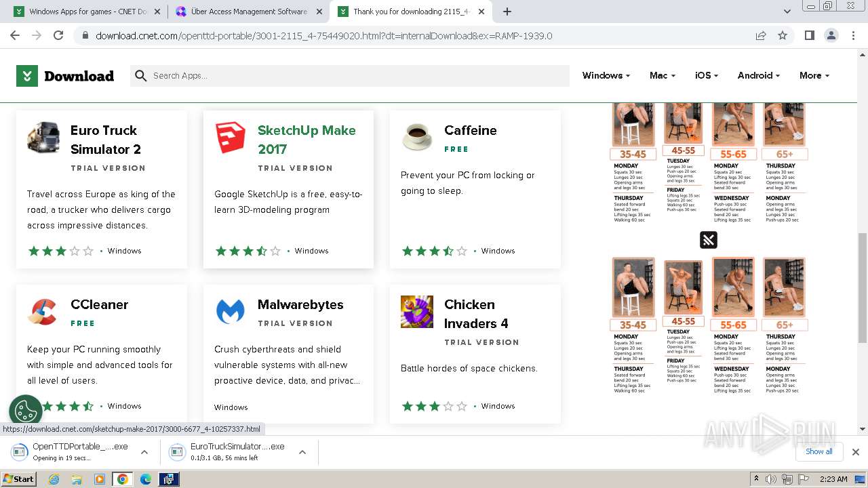Click the Chicken Invaders 4 star rating
The width and height of the screenshot is (868, 488).
coord(434,406)
